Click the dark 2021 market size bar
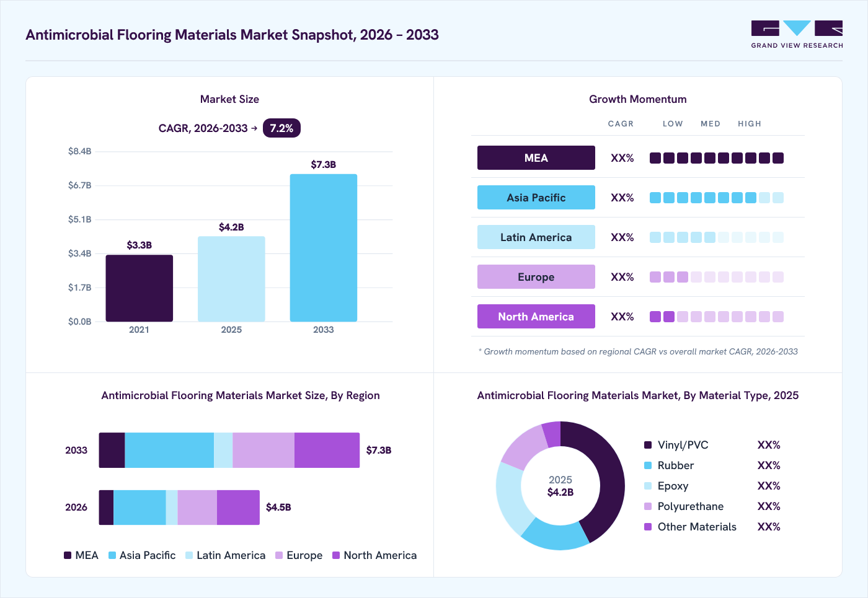 coord(139,288)
